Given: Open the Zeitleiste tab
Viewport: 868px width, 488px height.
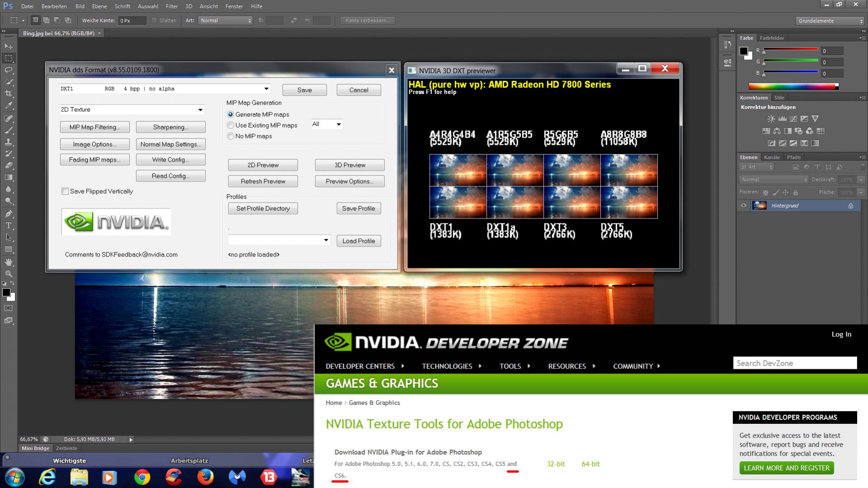Looking at the screenshot, I should click(x=66, y=448).
